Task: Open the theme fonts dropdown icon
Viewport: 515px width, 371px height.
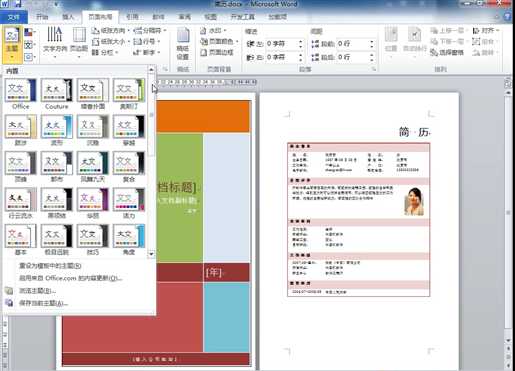Action: 30,45
